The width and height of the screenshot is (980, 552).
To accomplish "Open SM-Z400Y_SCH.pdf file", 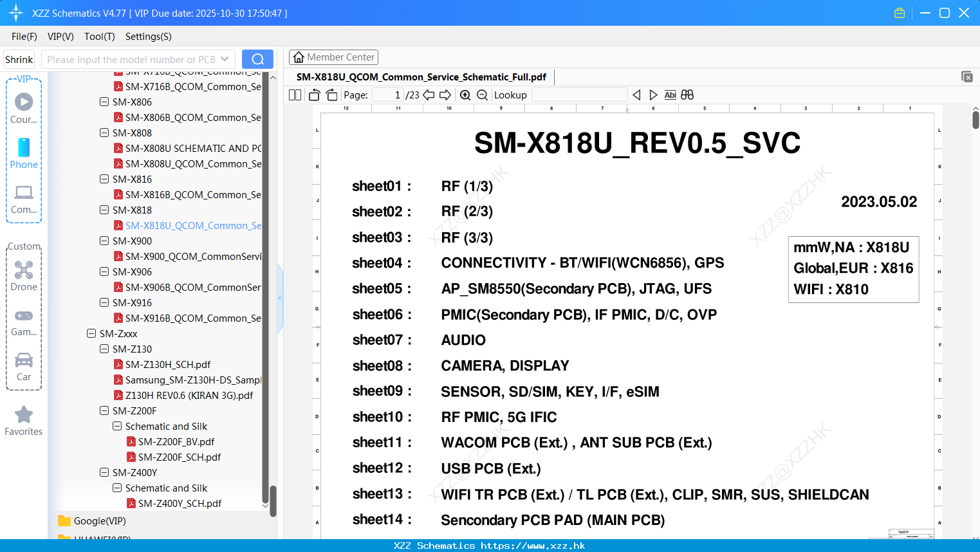I will coord(180,503).
